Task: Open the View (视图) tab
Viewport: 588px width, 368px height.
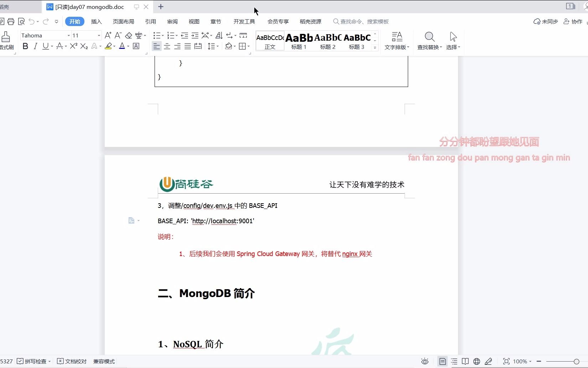Action: pyautogui.click(x=194, y=21)
